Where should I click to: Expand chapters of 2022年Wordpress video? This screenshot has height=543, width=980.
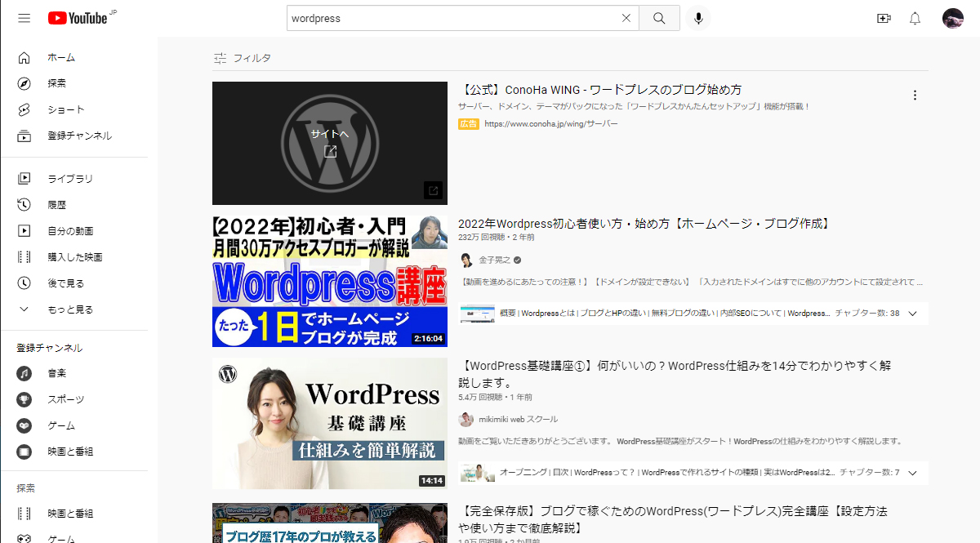click(x=913, y=314)
